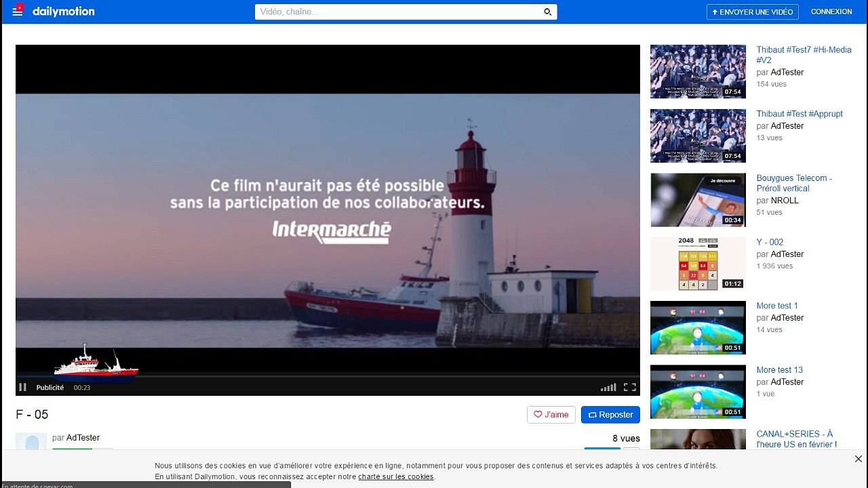Click the 00:23 ad time indicator
This screenshot has width=868, height=488.
point(82,388)
